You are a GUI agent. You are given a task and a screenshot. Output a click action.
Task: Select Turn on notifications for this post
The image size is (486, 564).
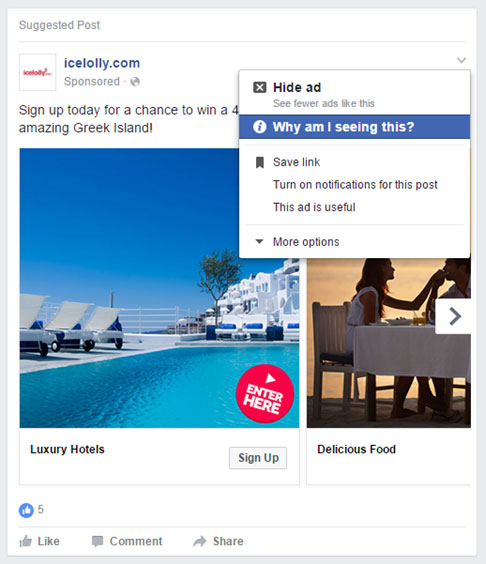point(354,185)
